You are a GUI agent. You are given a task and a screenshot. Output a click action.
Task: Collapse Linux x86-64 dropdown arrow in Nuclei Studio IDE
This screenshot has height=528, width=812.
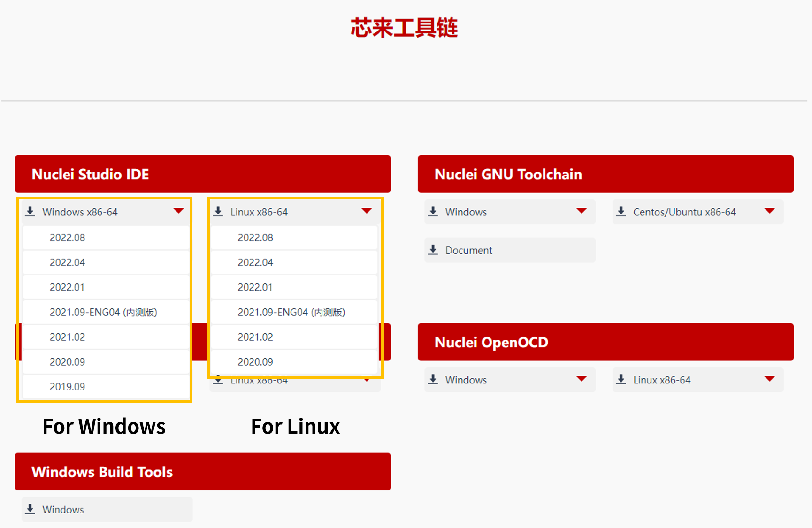tap(367, 211)
